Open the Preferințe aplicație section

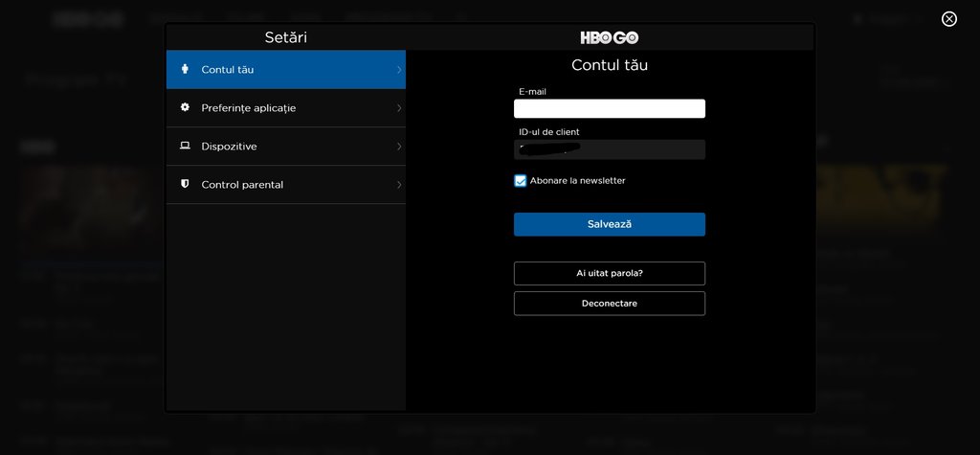tap(285, 107)
